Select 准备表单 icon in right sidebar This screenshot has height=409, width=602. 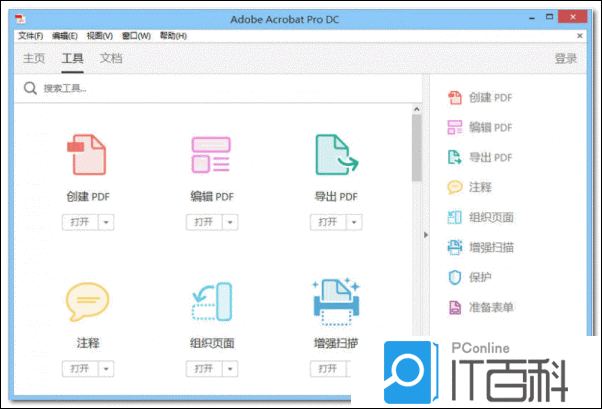[455, 307]
